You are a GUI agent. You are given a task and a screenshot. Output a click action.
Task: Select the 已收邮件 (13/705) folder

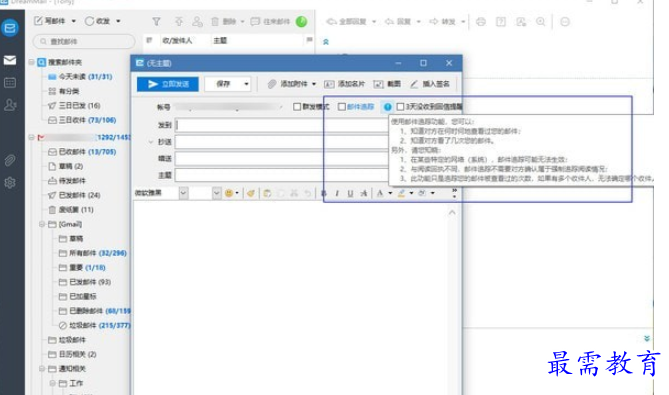(82, 151)
